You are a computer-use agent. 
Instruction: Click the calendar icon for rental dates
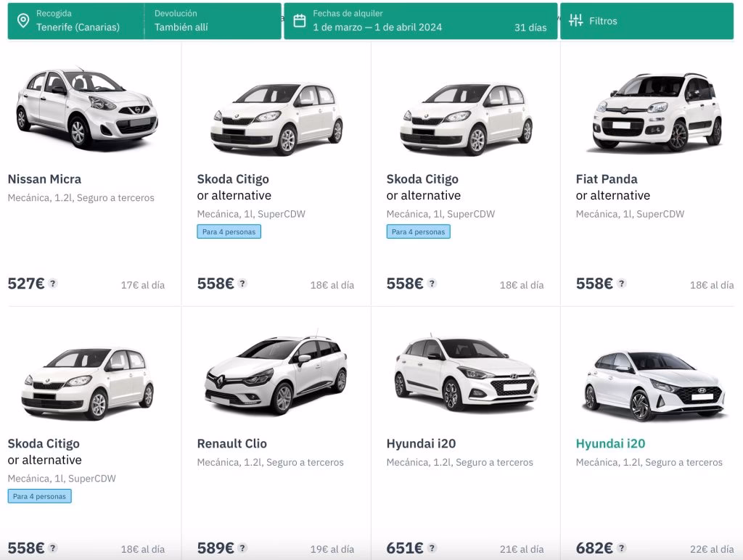click(x=299, y=20)
